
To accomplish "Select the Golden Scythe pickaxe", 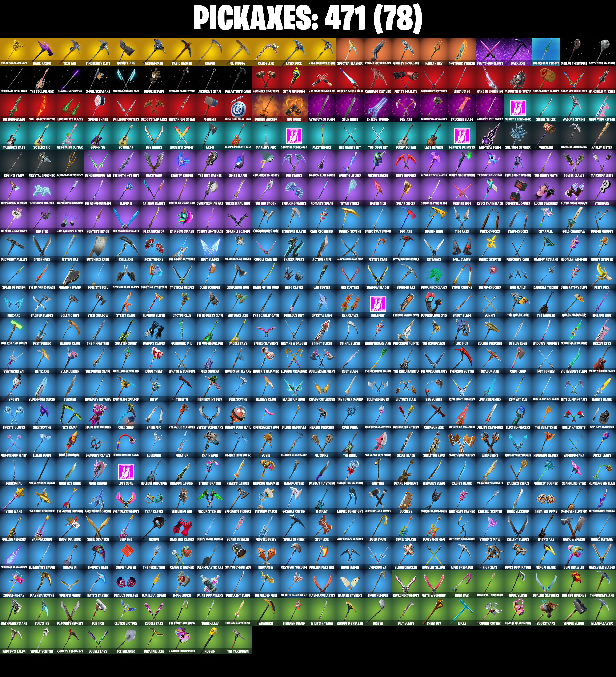I will (x=350, y=220).
